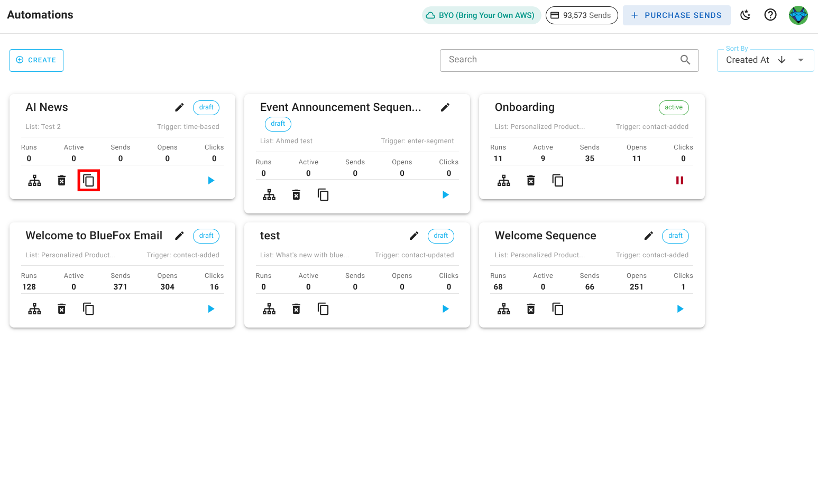This screenshot has height=504, width=818.
Task: Click 'List: Ahmed test' text
Action: click(x=286, y=141)
